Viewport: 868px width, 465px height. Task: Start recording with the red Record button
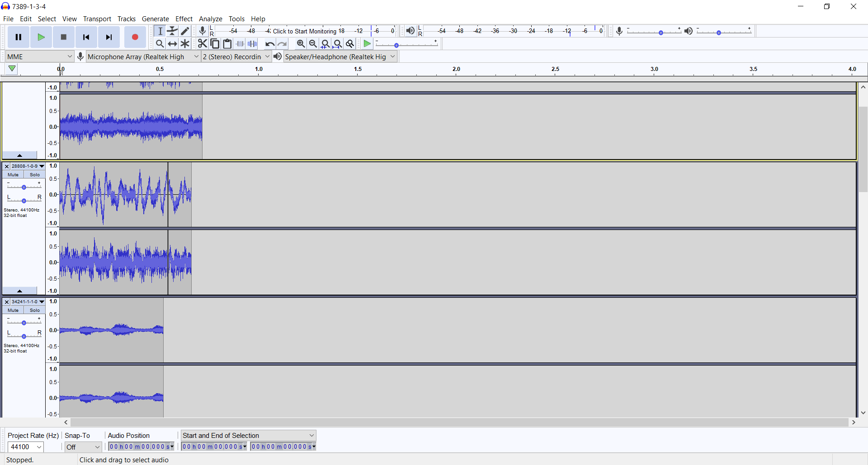135,37
